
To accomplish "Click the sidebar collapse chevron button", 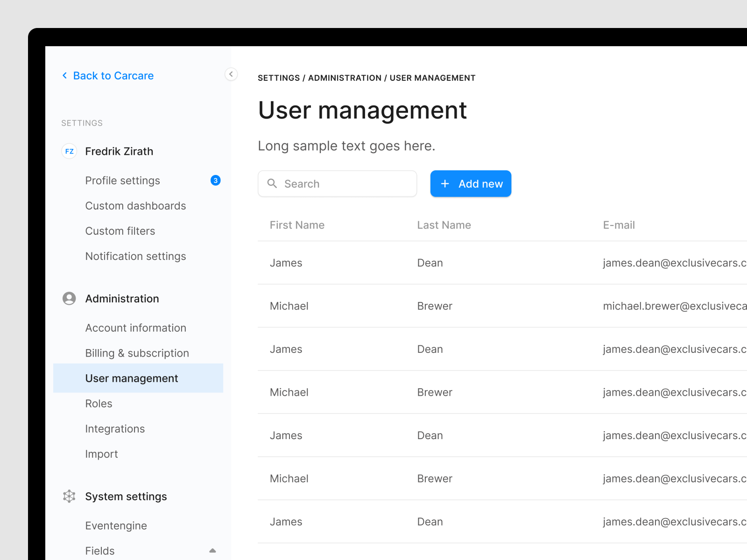I will [231, 74].
